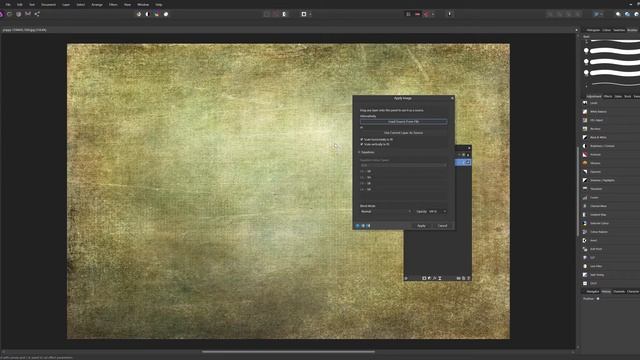Switch to the Effects tab
The height and width of the screenshot is (360, 640).
pyautogui.click(x=608, y=96)
